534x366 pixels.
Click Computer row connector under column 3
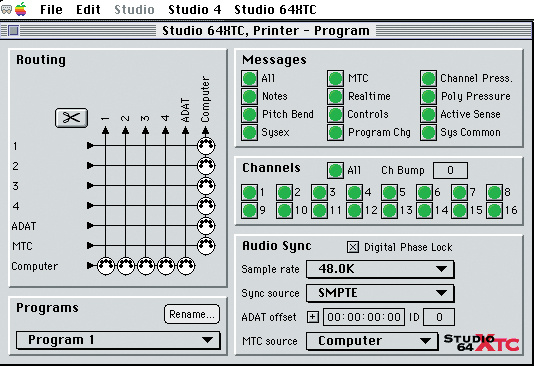146,266
